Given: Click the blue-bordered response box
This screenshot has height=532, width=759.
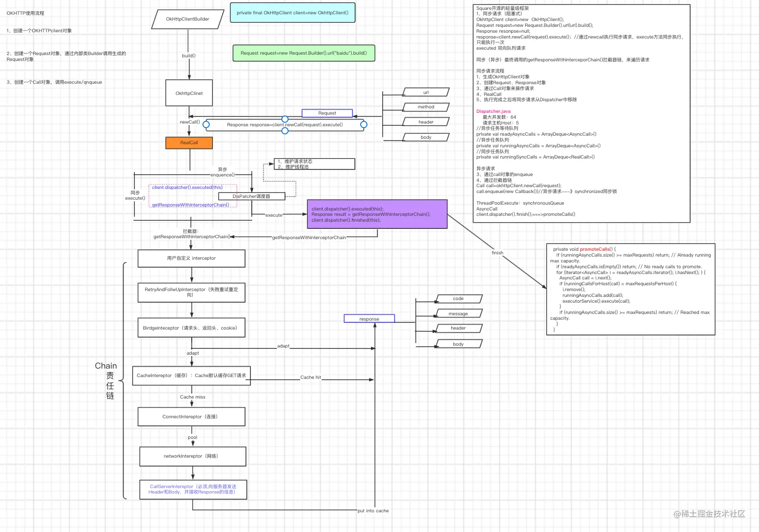Looking at the screenshot, I should pos(369,319).
